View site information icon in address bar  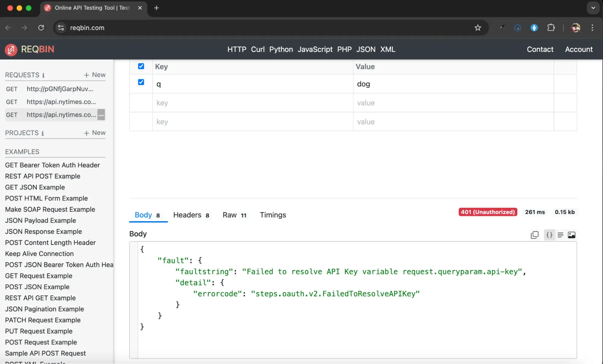[x=61, y=28]
